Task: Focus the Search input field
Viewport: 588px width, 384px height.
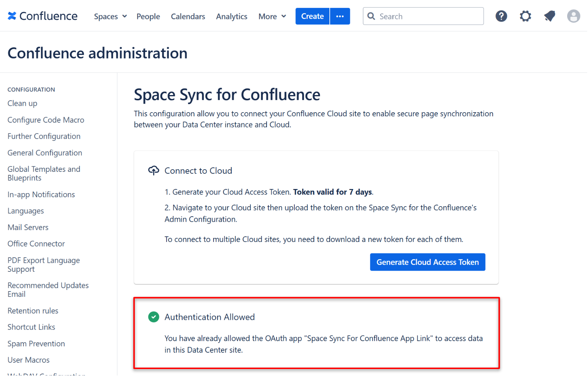Action: [x=429, y=16]
